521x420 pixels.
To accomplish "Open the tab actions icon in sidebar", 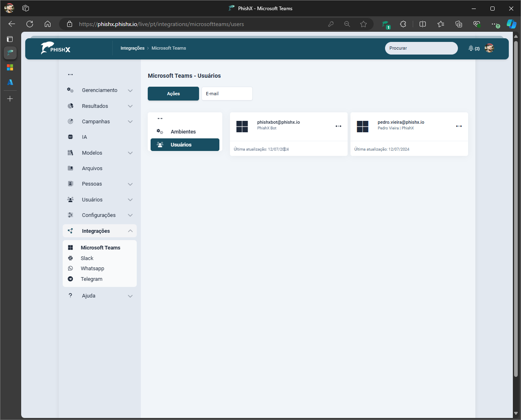I will (x=10, y=39).
